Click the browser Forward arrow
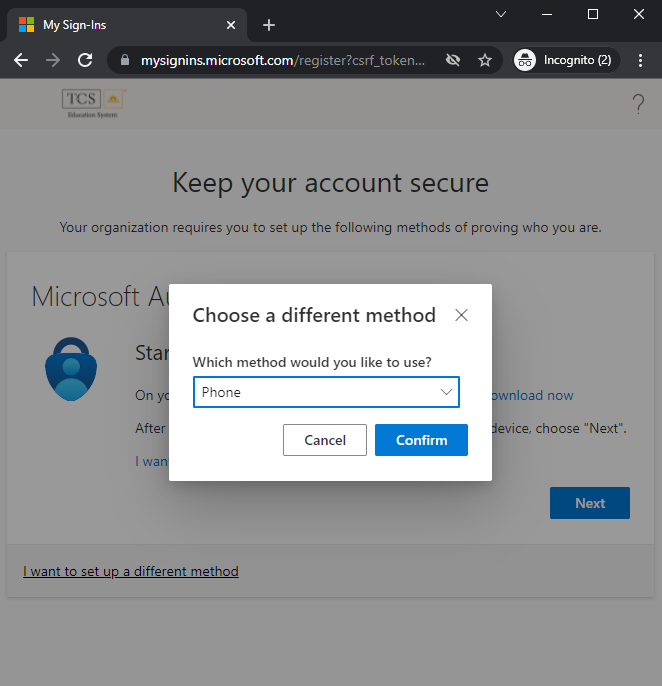 tap(53, 60)
